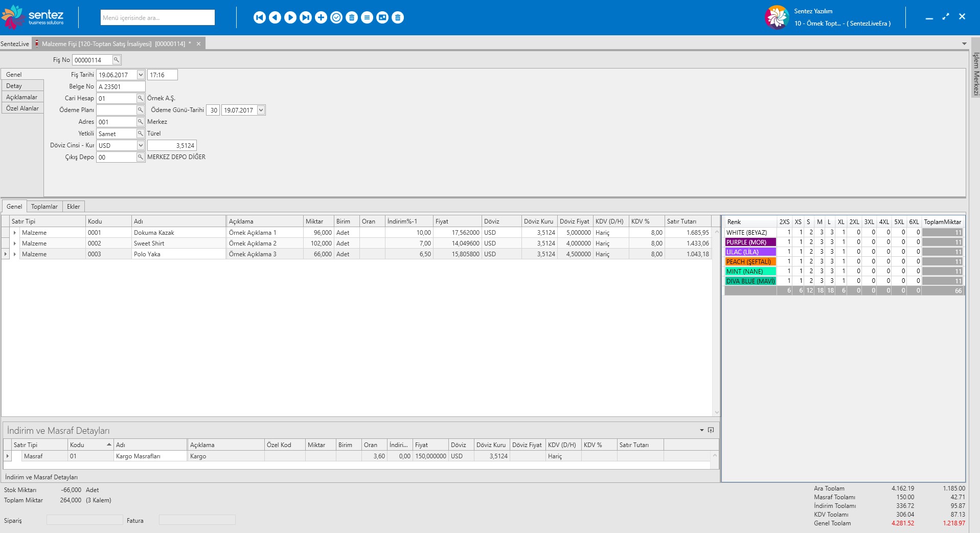Click the checkmark save icon in toolbar
This screenshot has height=533, width=980.
(x=336, y=18)
